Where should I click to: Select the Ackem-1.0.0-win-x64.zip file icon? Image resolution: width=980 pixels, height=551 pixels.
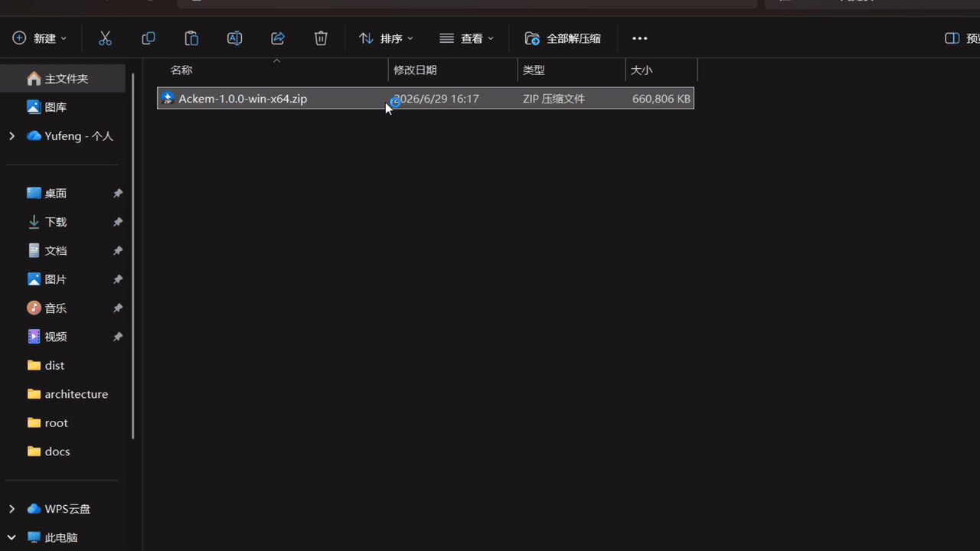coord(168,99)
